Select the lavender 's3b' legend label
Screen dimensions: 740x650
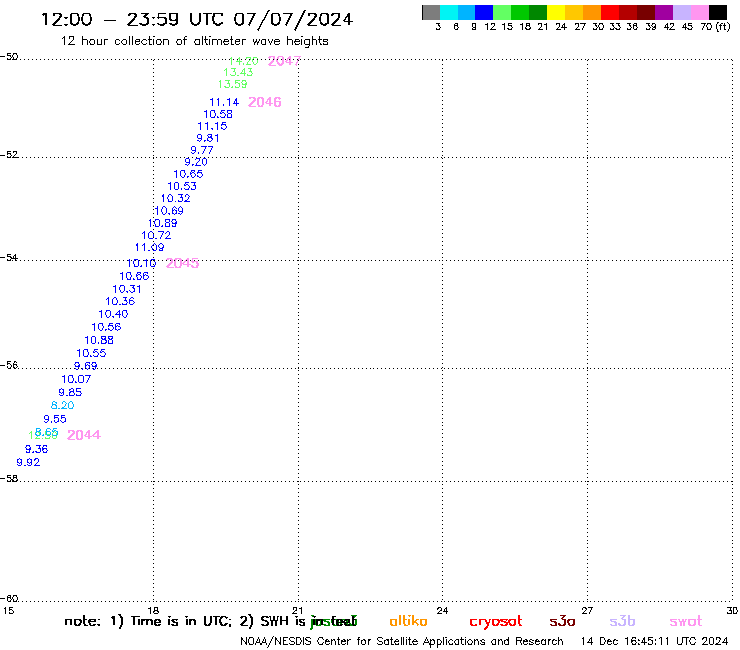(622, 621)
